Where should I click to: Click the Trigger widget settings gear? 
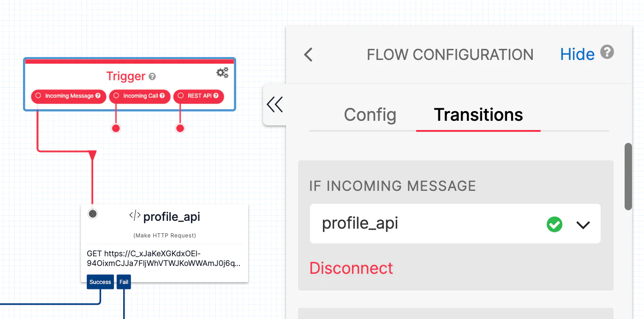click(x=222, y=72)
